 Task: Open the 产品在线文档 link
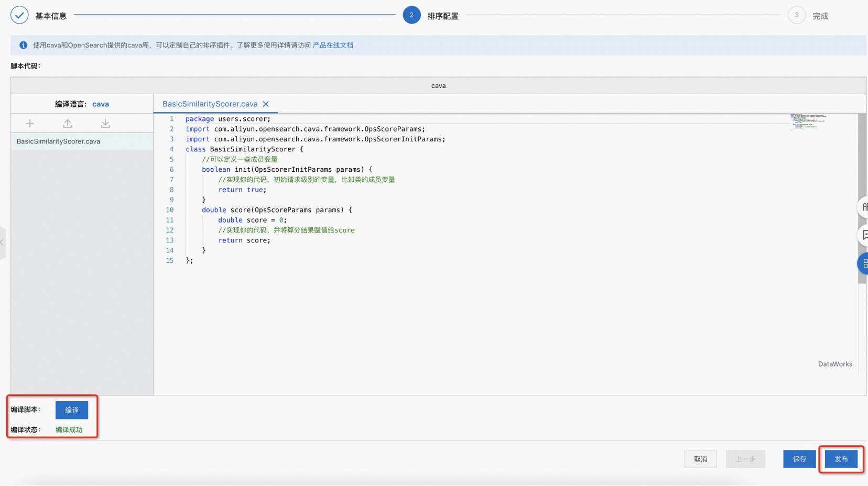click(x=333, y=46)
